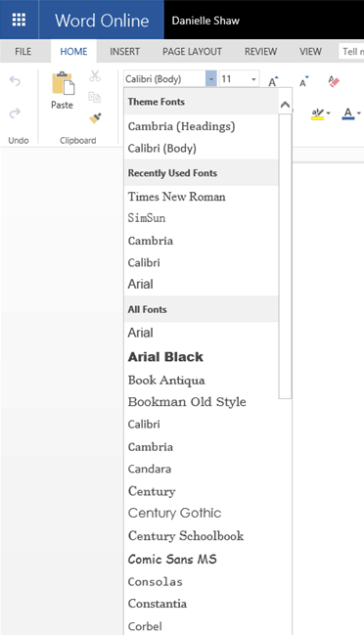The height and width of the screenshot is (635, 364).
Task: Switch to the INSERT tab
Action: [124, 52]
